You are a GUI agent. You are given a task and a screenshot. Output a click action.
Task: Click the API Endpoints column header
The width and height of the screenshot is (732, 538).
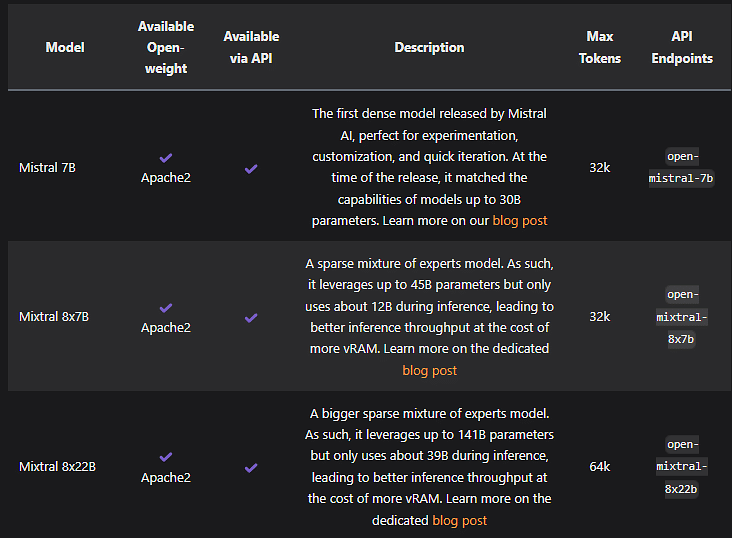tap(682, 47)
